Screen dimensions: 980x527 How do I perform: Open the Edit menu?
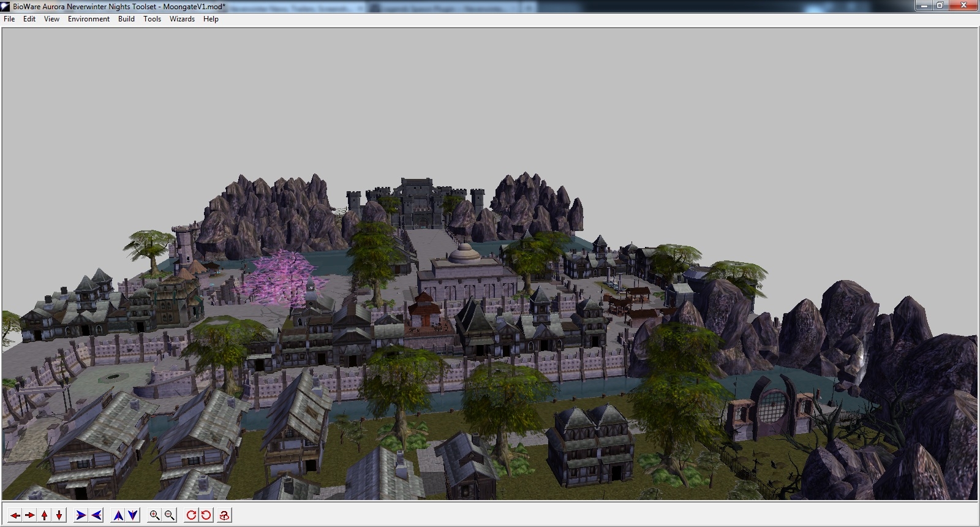pyautogui.click(x=29, y=19)
